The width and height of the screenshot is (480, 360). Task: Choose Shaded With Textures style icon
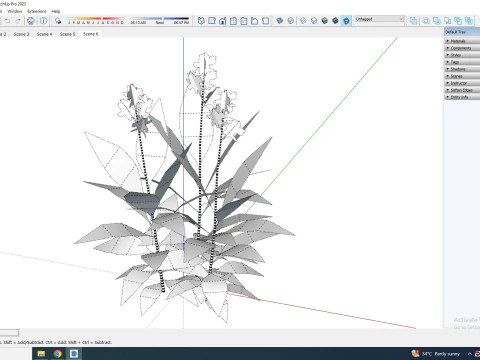335,21
